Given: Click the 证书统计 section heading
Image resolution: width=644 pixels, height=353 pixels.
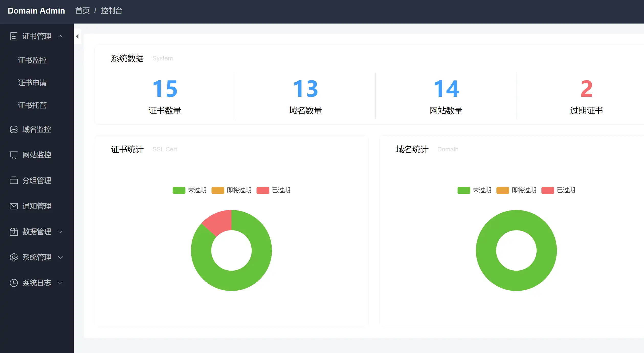Looking at the screenshot, I should [x=127, y=150].
